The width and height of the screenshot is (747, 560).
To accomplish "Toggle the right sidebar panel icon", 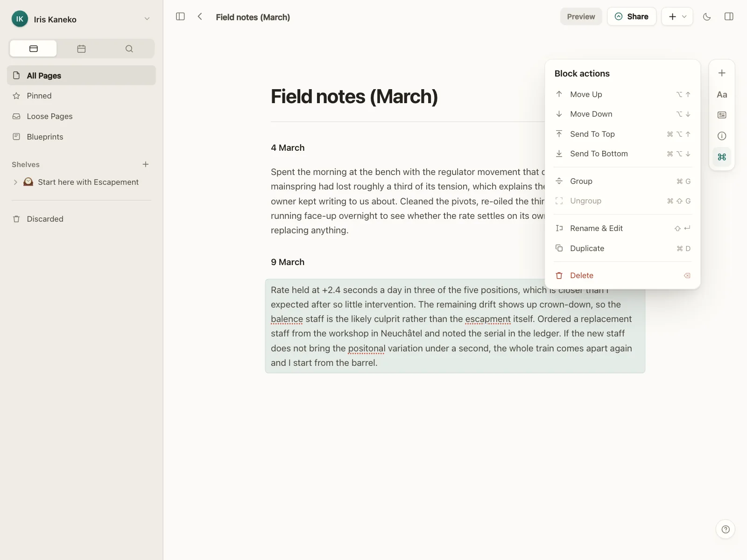I will tap(729, 17).
